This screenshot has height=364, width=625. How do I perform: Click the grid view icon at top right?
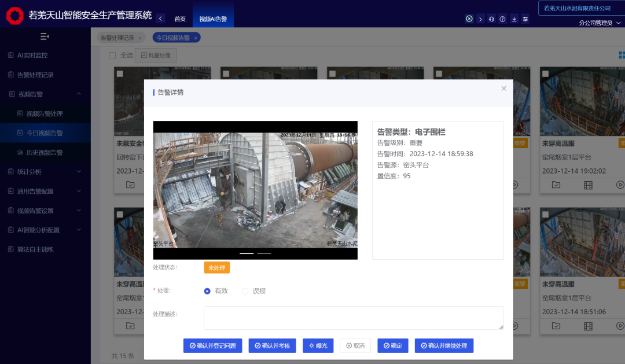(x=621, y=56)
